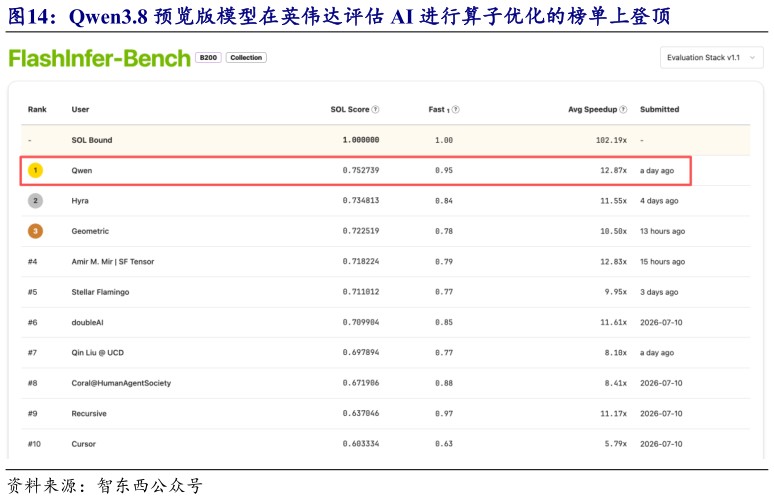Viewport: 774px width, 499px height.
Task: Click the SOL Bound score 1.000000
Action: point(361,140)
